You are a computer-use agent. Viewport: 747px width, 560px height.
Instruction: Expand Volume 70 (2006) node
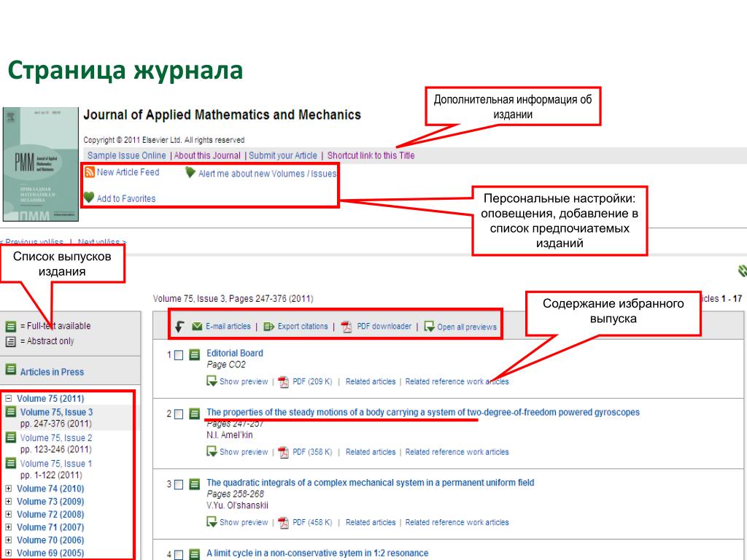8,540
